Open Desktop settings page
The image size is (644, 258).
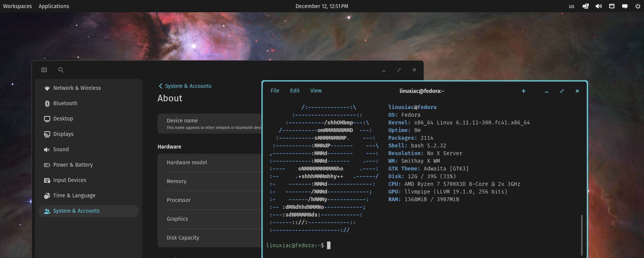[88, 119]
